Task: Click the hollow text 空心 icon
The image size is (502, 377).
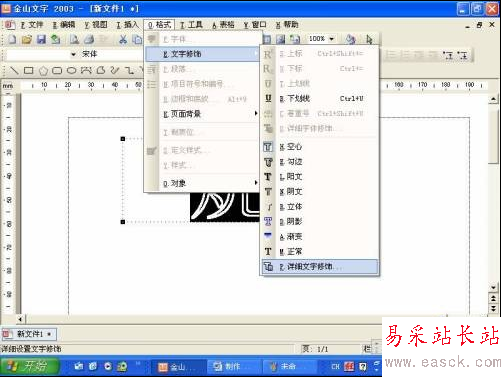Action: [x=268, y=147]
